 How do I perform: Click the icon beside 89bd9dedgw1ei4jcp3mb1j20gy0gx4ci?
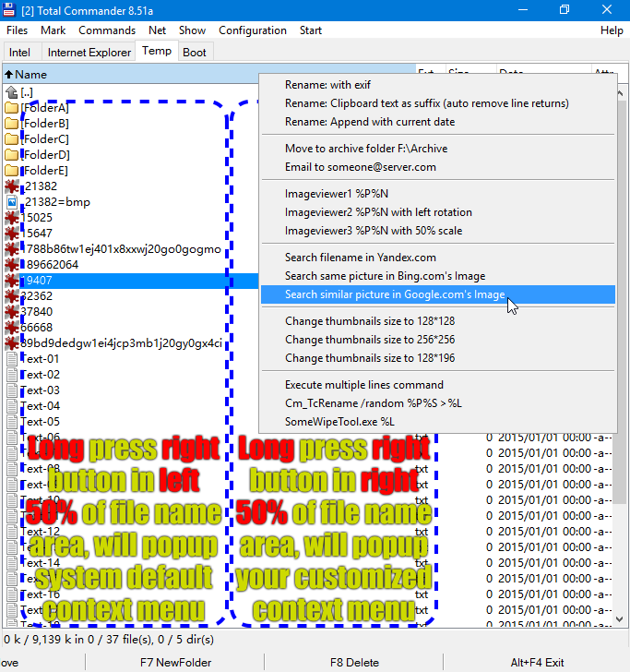[12, 343]
